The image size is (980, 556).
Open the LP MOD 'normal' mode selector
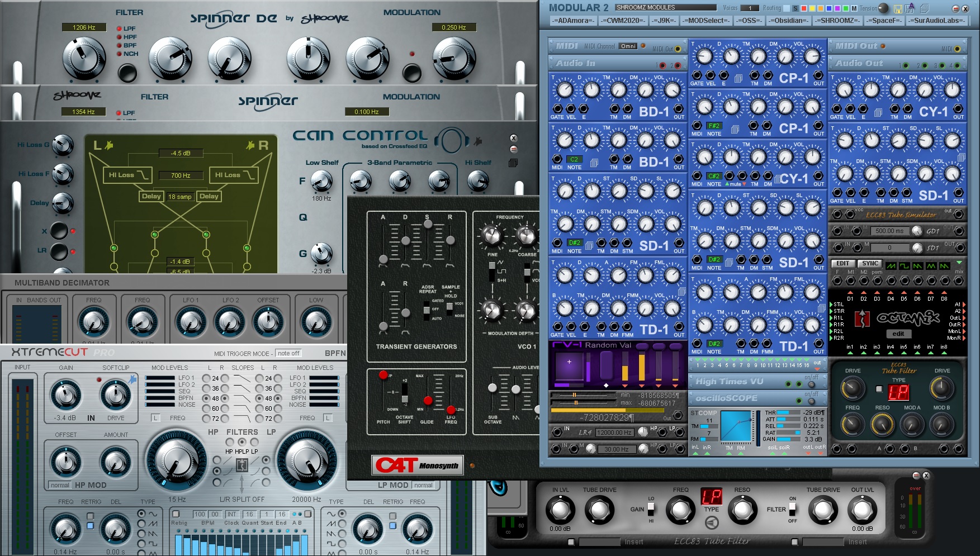pos(423,485)
